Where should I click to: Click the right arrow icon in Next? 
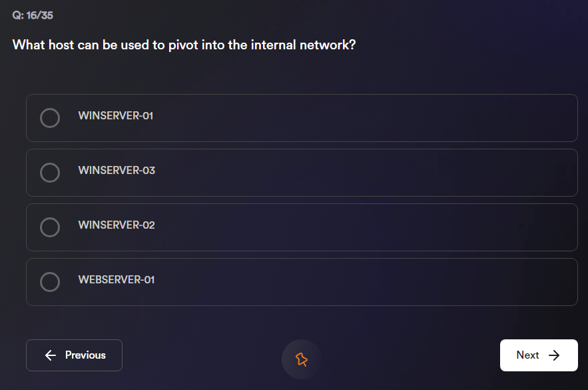(554, 355)
